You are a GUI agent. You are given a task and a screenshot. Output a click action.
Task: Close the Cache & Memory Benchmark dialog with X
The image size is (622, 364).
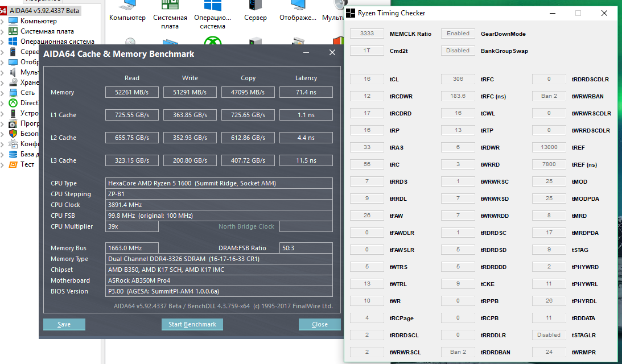(x=332, y=52)
